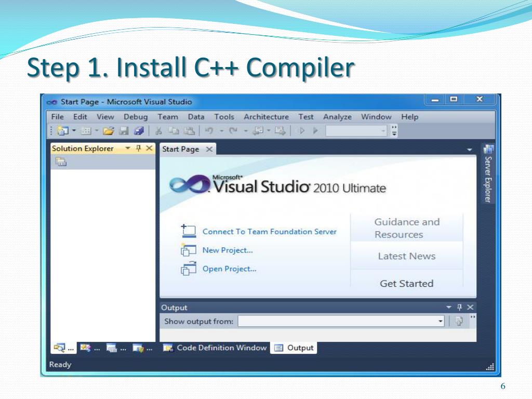Screen dimensions: 532x399
Task: Click the Copy toolbar icon
Action: (174, 130)
